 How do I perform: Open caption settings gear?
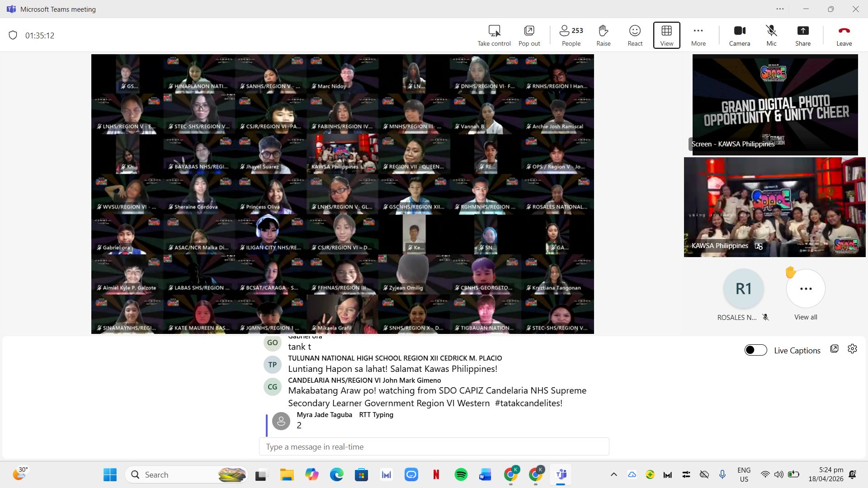(x=852, y=349)
